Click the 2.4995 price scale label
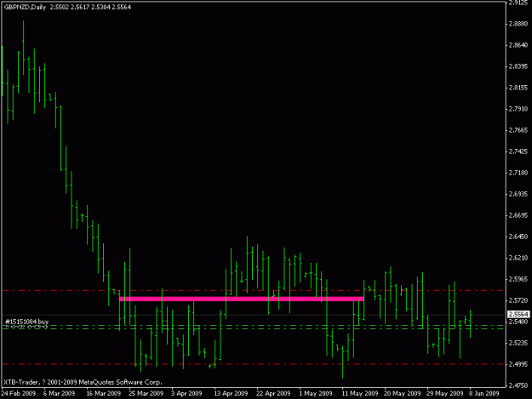This screenshot has width=532, height=399. click(x=518, y=364)
